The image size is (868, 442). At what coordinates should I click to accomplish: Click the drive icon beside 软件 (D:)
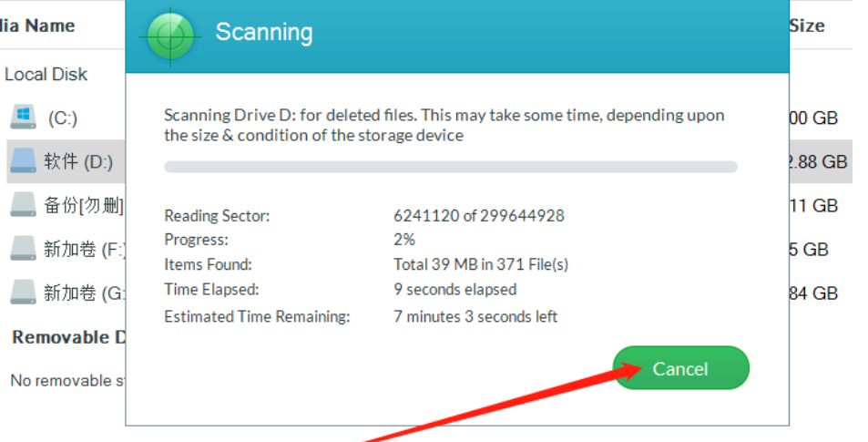click(23, 161)
